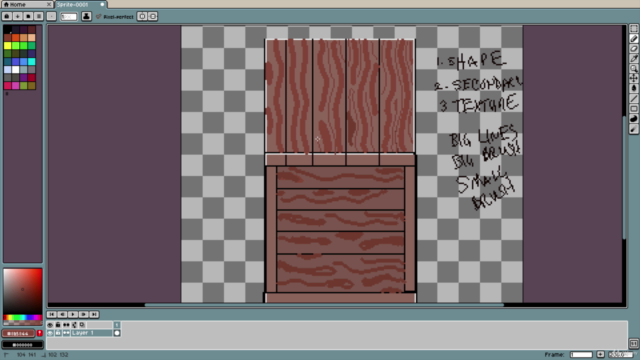Select the cel of Layer 1 frame 1
The image size is (640, 360).
pyautogui.click(x=117, y=333)
